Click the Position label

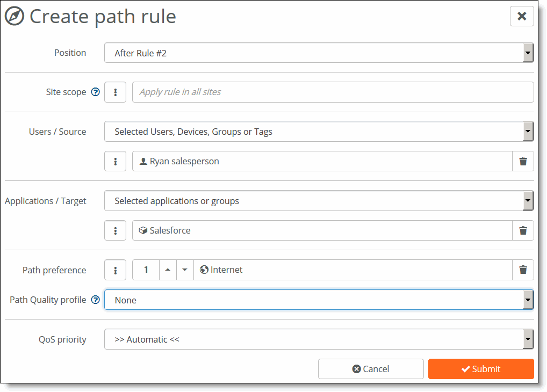tap(70, 53)
